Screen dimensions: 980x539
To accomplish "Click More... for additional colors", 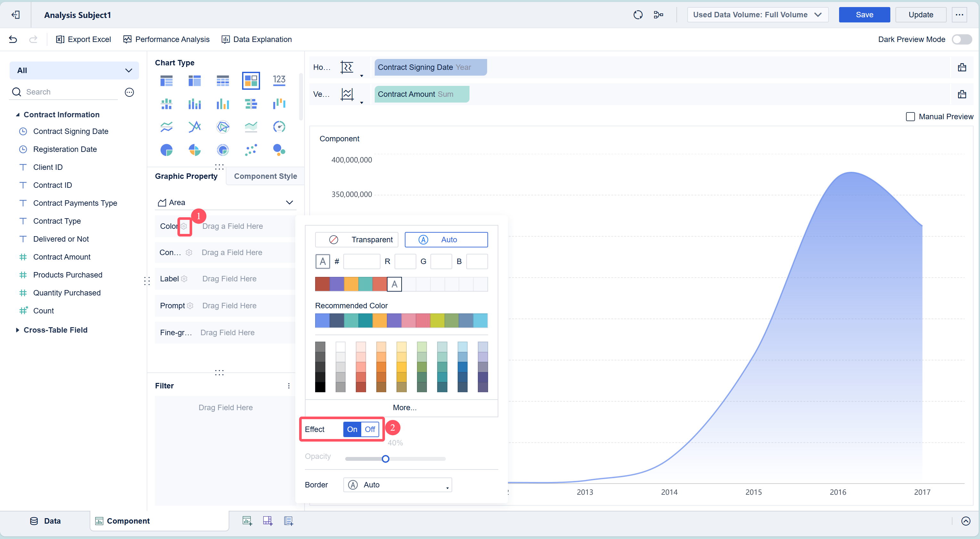I will pos(404,408).
